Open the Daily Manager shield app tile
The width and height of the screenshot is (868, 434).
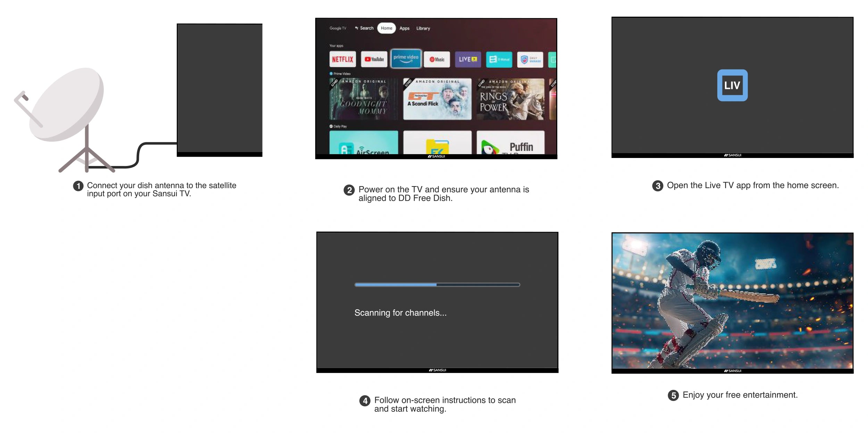tap(530, 59)
